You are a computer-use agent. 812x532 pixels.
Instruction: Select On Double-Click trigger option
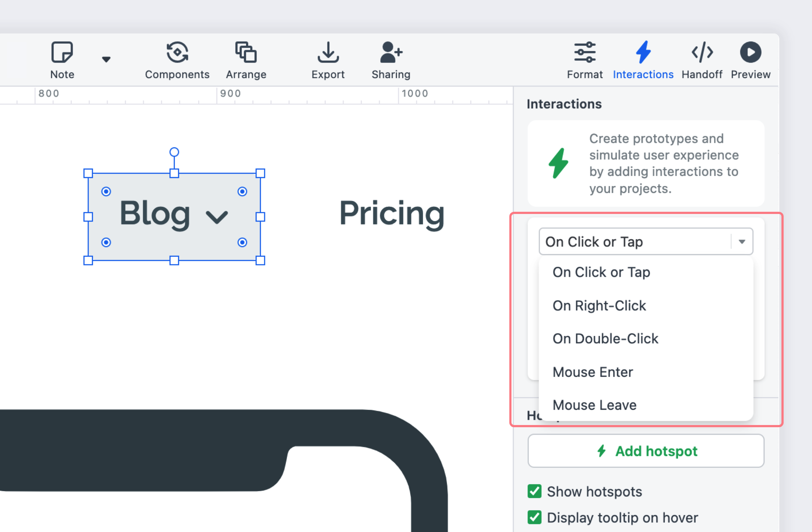(x=606, y=338)
